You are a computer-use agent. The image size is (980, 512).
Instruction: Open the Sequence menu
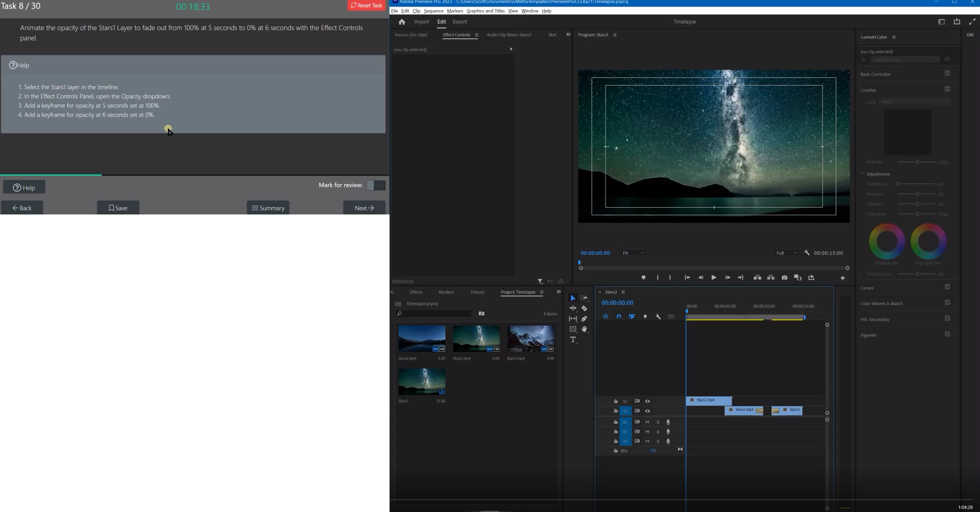433,11
